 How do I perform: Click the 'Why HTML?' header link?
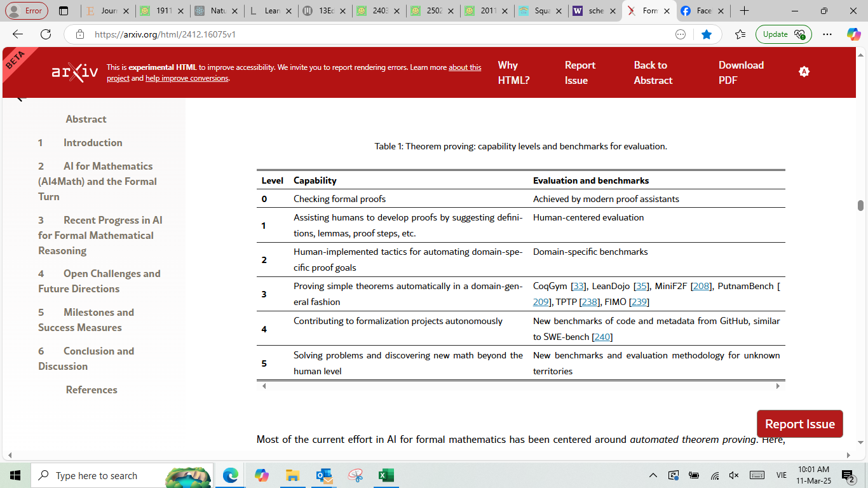click(x=513, y=72)
